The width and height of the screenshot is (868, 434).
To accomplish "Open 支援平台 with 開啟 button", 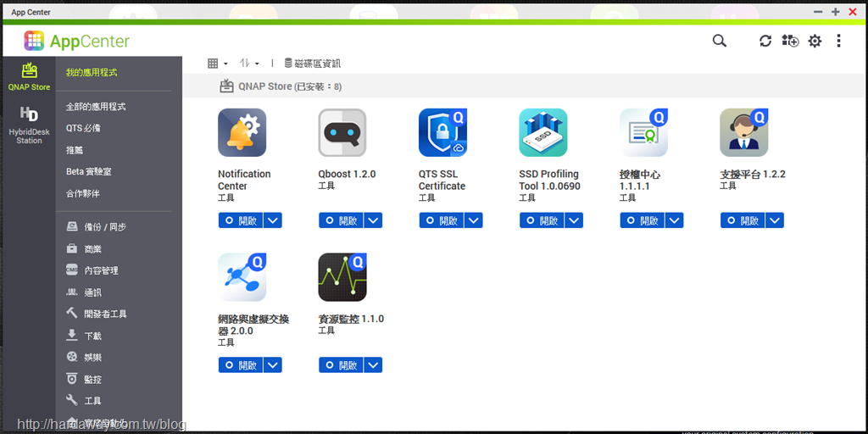I will pyautogui.click(x=743, y=220).
